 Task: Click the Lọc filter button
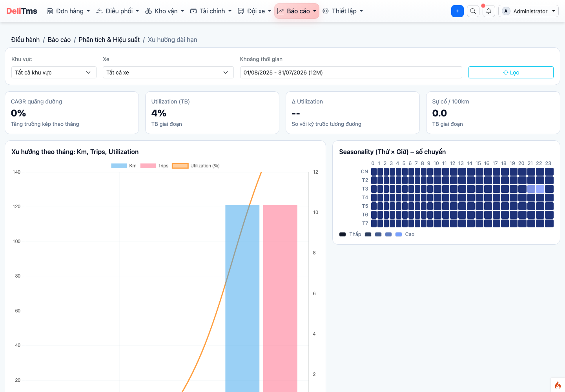point(511,73)
